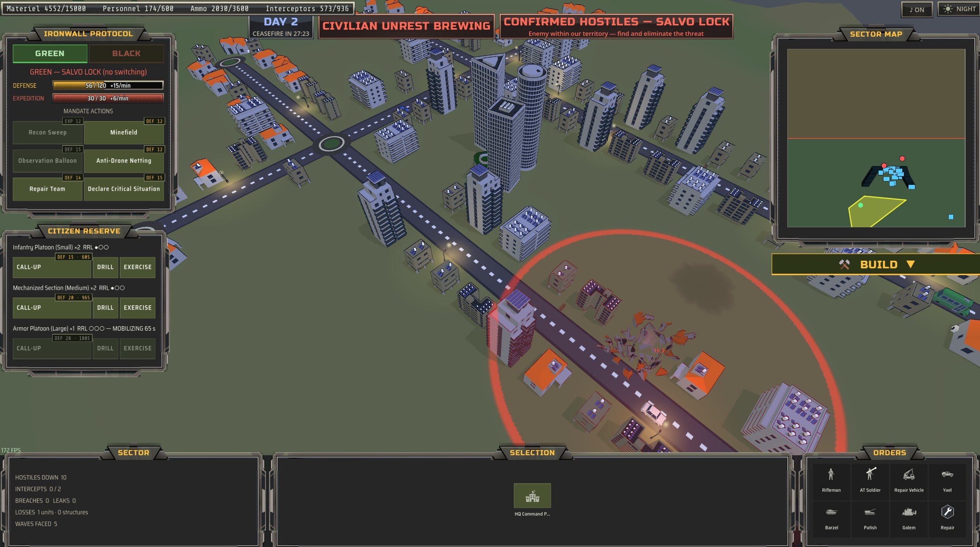The width and height of the screenshot is (980, 547).
Task: Click the yellow zone on sector map
Action: coord(874,212)
